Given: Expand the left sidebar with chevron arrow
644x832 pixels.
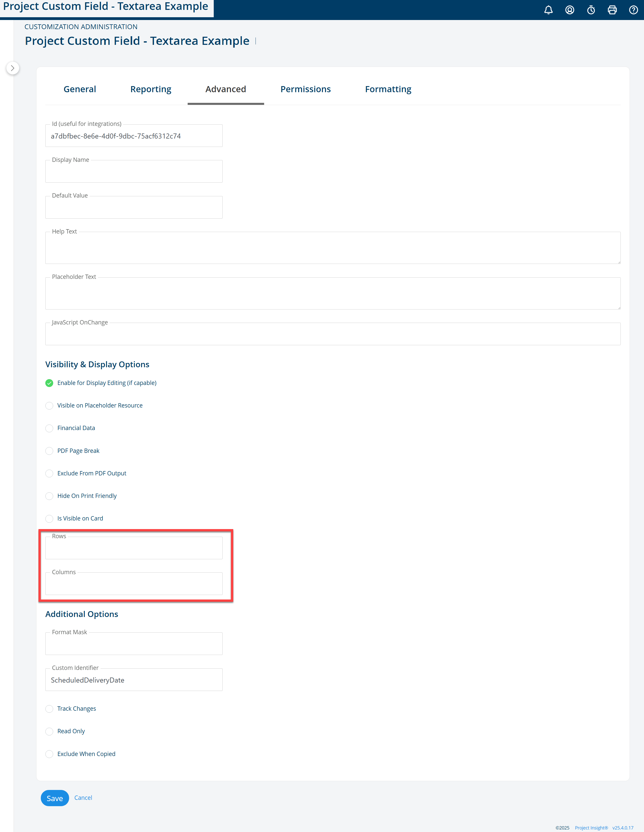Looking at the screenshot, I should pyautogui.click(x=13, y=68).
